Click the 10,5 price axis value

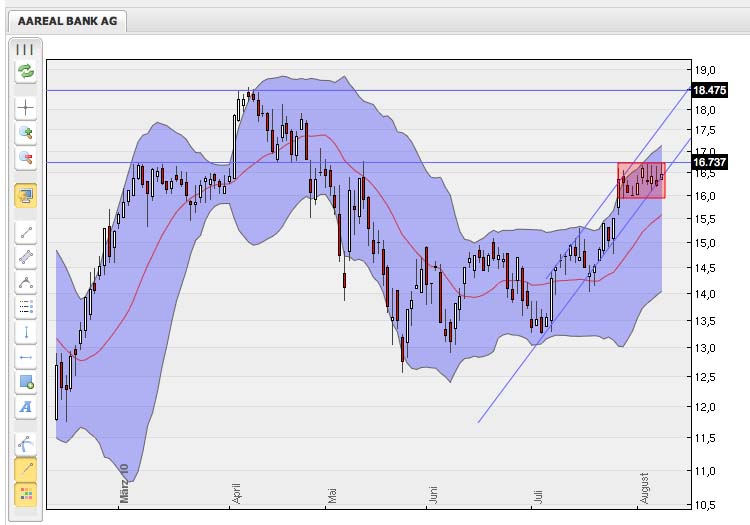706,505
